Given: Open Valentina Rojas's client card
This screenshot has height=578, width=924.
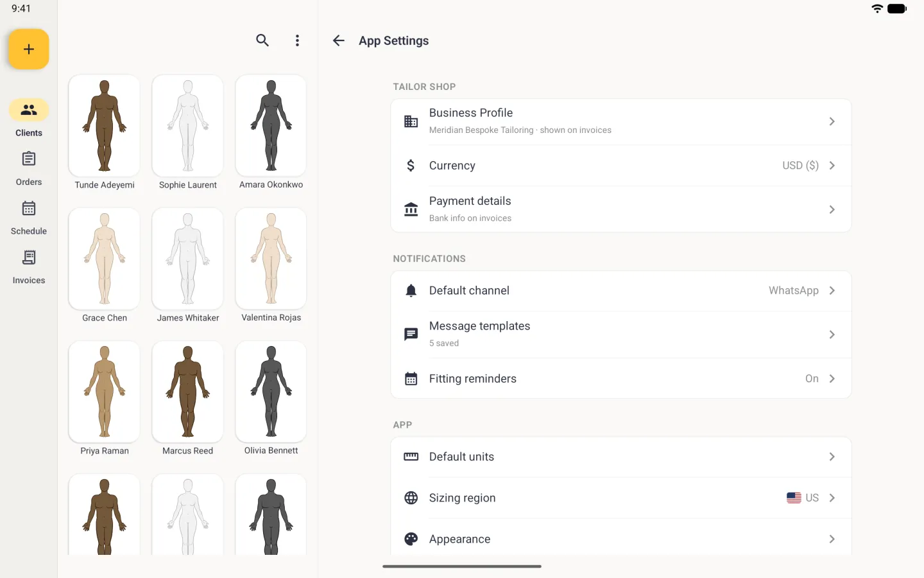Looking at the screenshot, I should (271, 266).
